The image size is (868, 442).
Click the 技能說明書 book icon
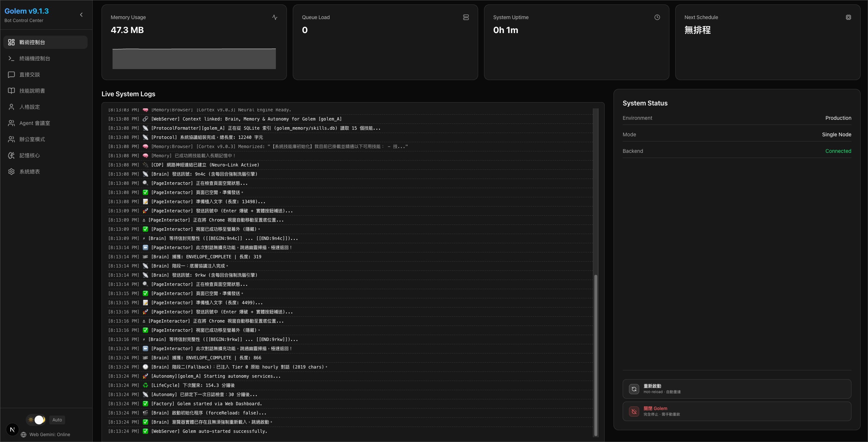pyautogui.click(x=11, y=91)
